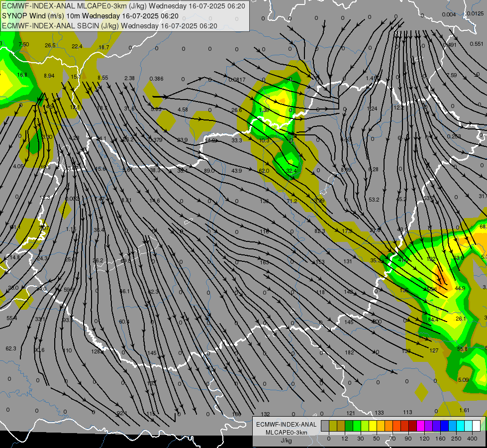487x448 pixels.
Task: Click the map value 0.253
Action: 454,136
